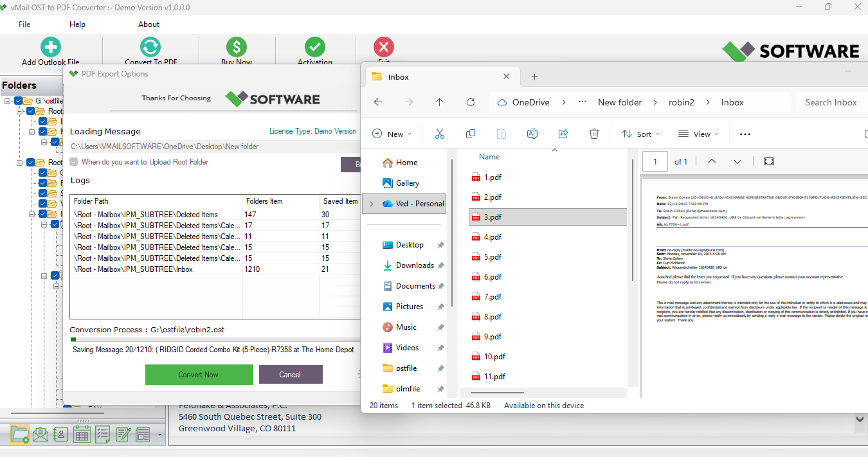The height and width of the screenshot is (457, 868).
Task: Open the Buy Now dollar icon
Action: click(x=236, y=47)
